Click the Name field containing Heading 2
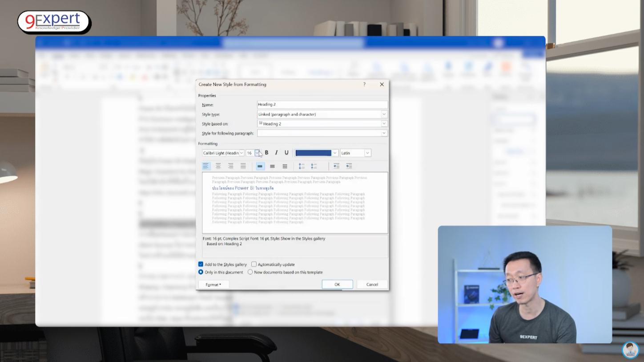This screenshot has width=644, height=362. coord(322,105)
